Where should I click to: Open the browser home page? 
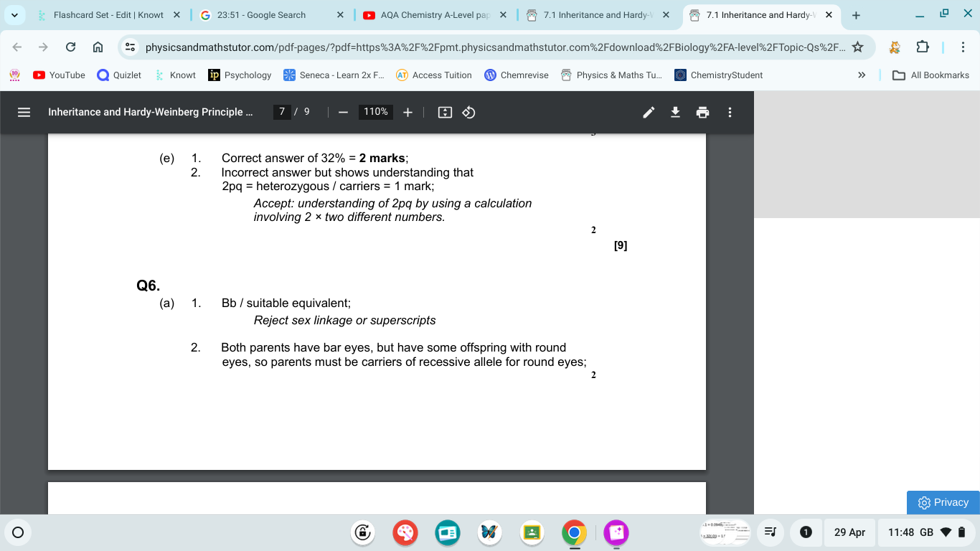98,47
